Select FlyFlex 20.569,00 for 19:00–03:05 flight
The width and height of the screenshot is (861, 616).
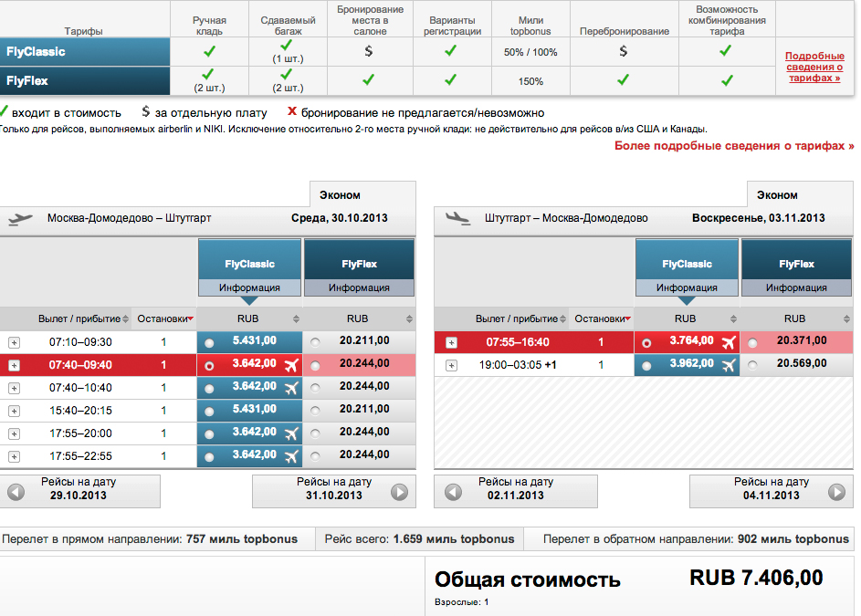(752, 365)
